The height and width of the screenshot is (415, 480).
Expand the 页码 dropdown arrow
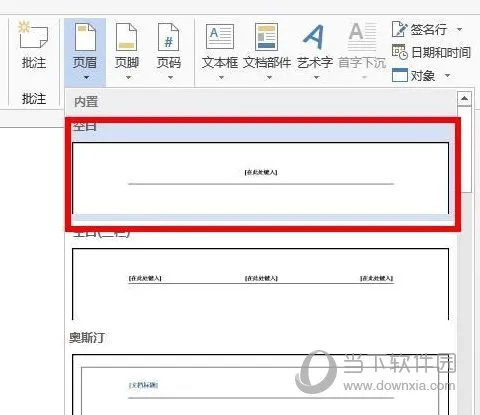click(x=170, y=77)
